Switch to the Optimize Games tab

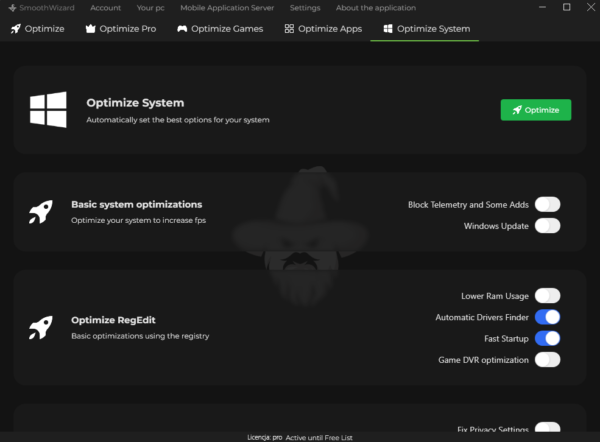220,29
